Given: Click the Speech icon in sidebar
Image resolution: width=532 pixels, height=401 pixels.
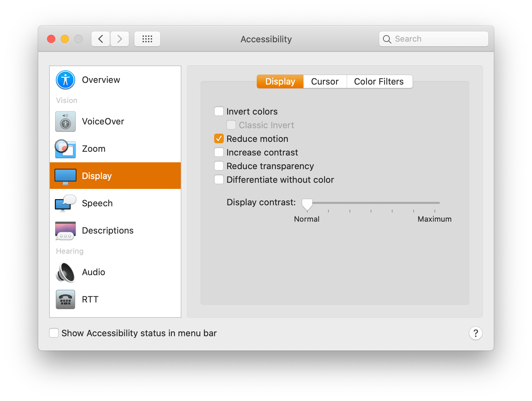Looking at the screenshot, I should pyautogui.click(x=65, y=203).
